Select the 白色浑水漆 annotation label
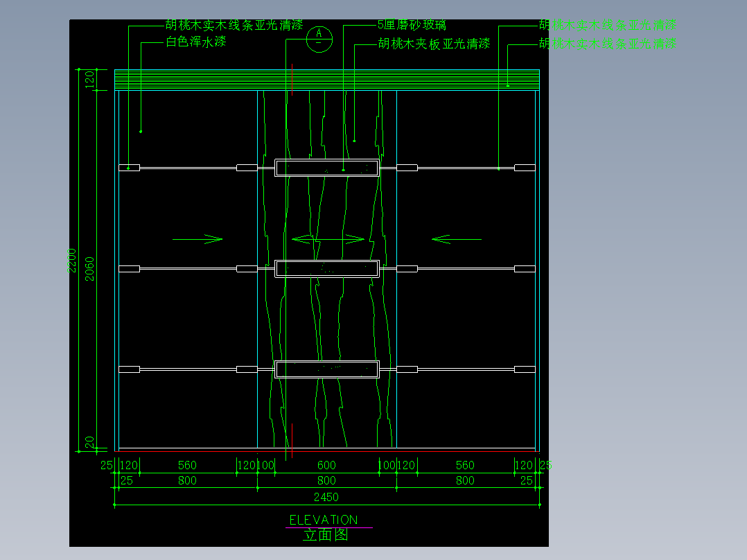Viewport: 747px width, 560px height. coord(196,42)
